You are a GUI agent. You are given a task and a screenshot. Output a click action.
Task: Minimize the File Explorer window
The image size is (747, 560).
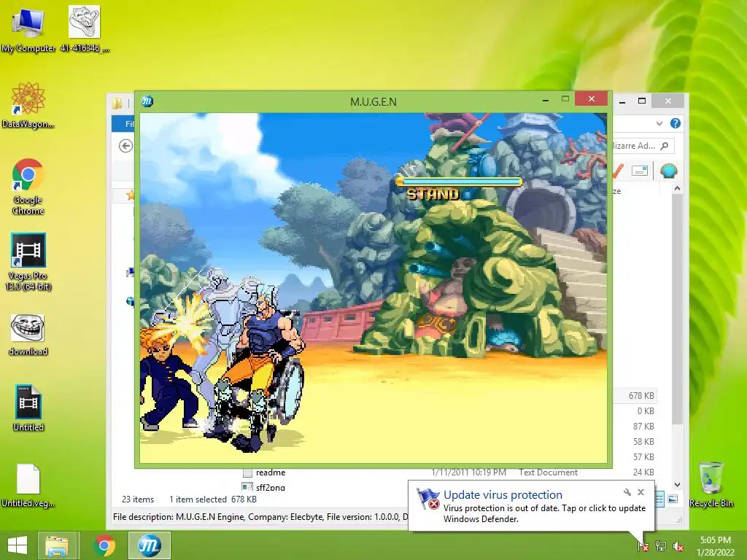tap(622, 101)
